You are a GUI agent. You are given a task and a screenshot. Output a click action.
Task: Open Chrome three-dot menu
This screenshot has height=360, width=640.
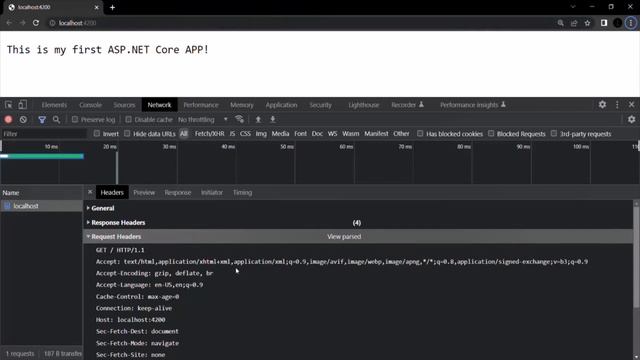click(631, 23)
